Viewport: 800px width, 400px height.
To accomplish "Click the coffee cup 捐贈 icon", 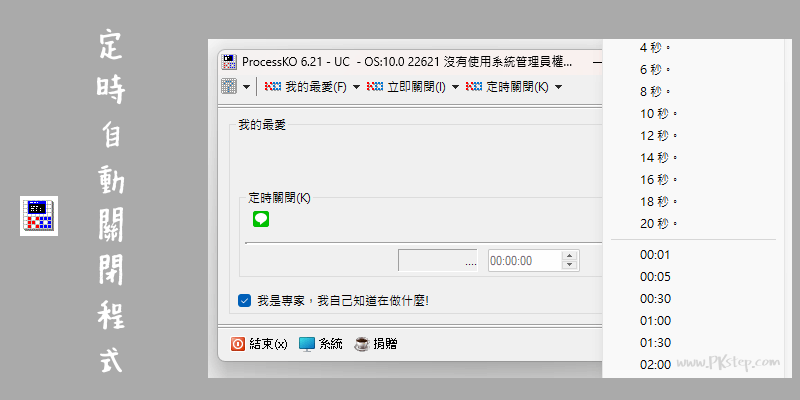I will pos(362,344).
